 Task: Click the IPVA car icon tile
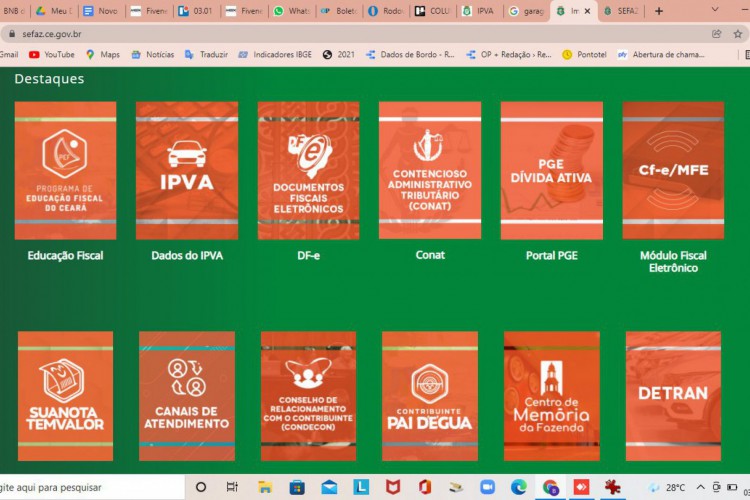pos(186,170)
